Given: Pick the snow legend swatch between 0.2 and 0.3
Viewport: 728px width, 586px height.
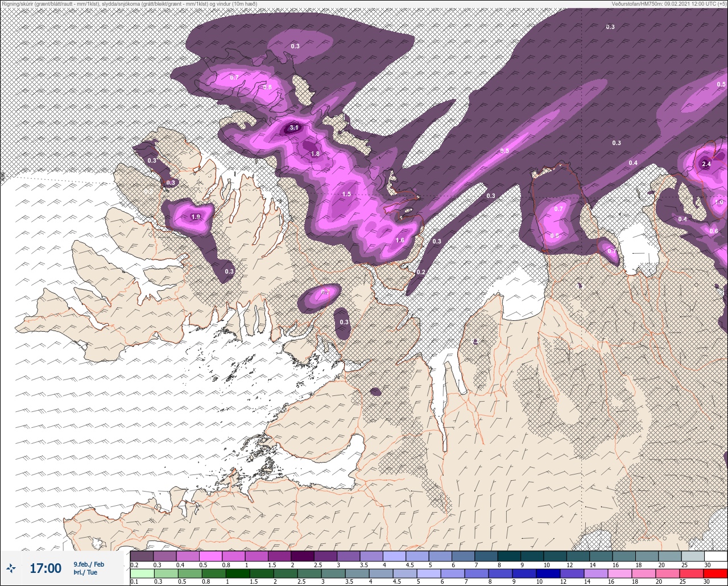Looking at the screenshot, I should (x=142, y=556).
